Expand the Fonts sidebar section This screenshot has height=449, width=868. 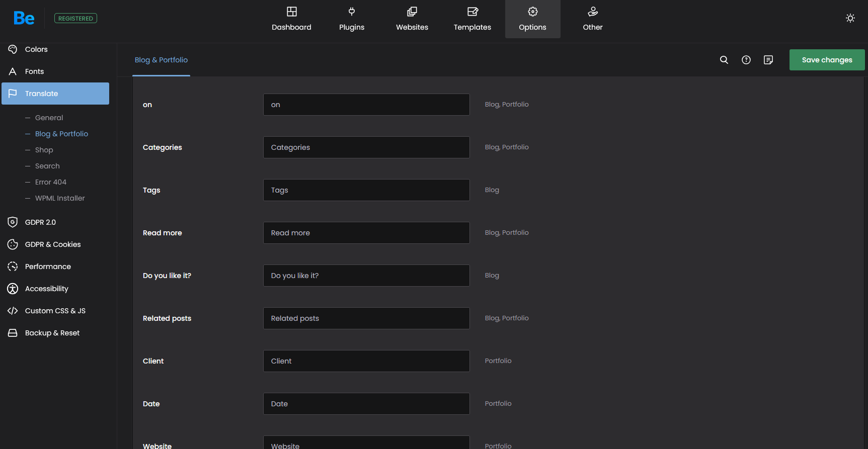pyautogui.click(x=34, y=71)
